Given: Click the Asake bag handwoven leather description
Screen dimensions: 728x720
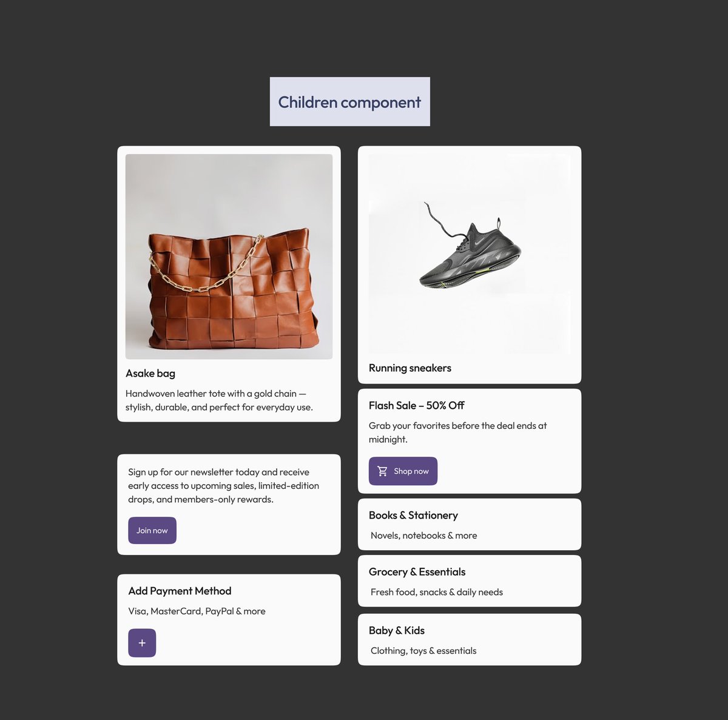Looking at the screenshot, I should (219, 400).
